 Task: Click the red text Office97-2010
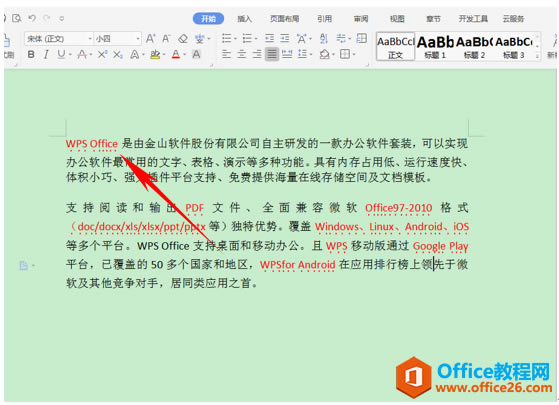pos(399,208)
